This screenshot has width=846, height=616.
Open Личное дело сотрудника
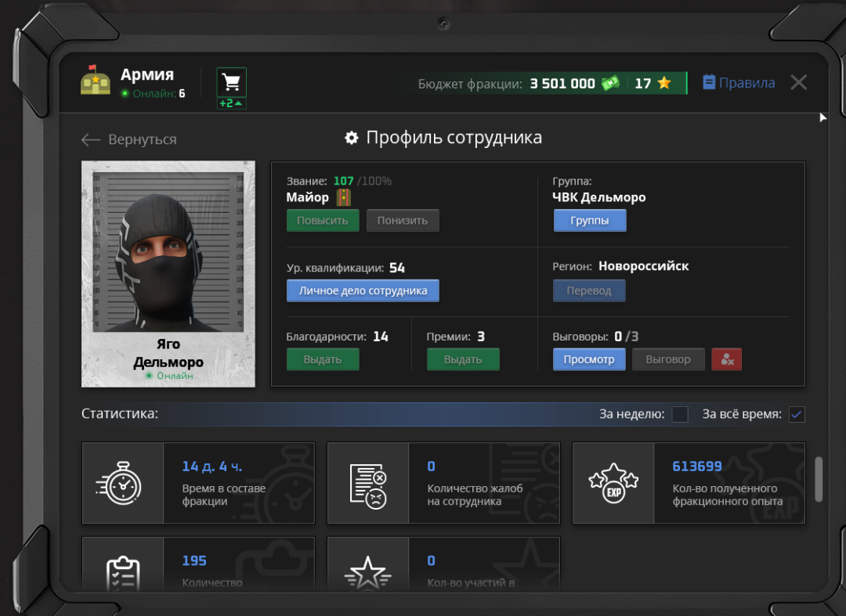(x=363, y=290)
